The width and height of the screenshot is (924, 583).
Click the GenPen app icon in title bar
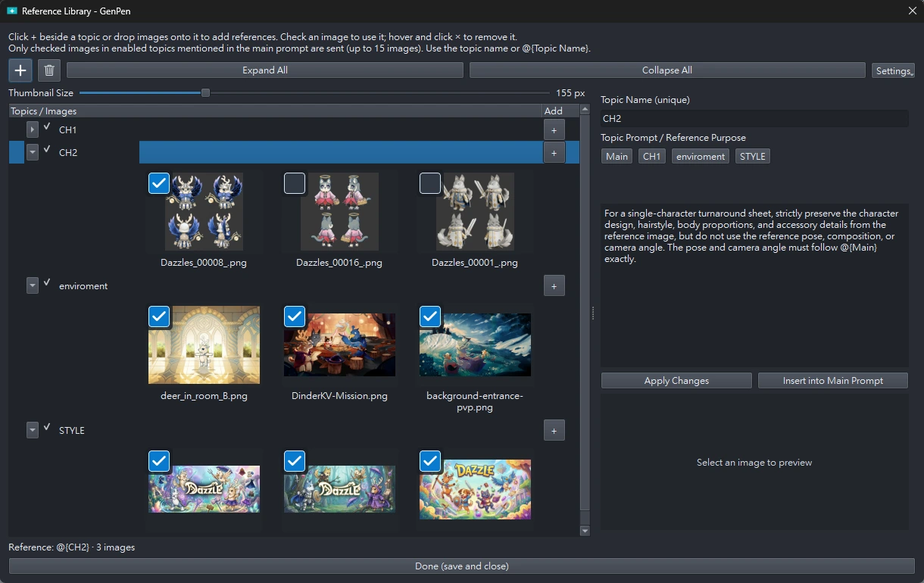pos(12,11)
